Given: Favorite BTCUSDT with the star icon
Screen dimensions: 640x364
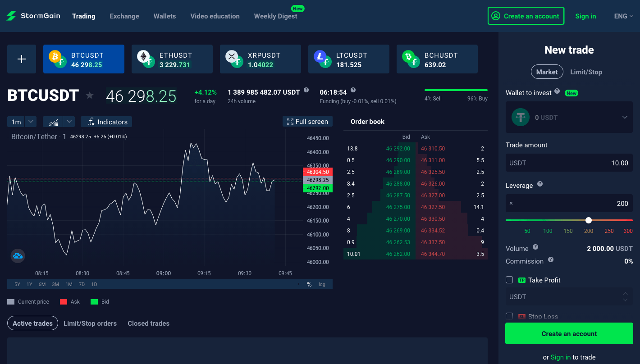Looking at the screenshot, I should coord(90,96).
